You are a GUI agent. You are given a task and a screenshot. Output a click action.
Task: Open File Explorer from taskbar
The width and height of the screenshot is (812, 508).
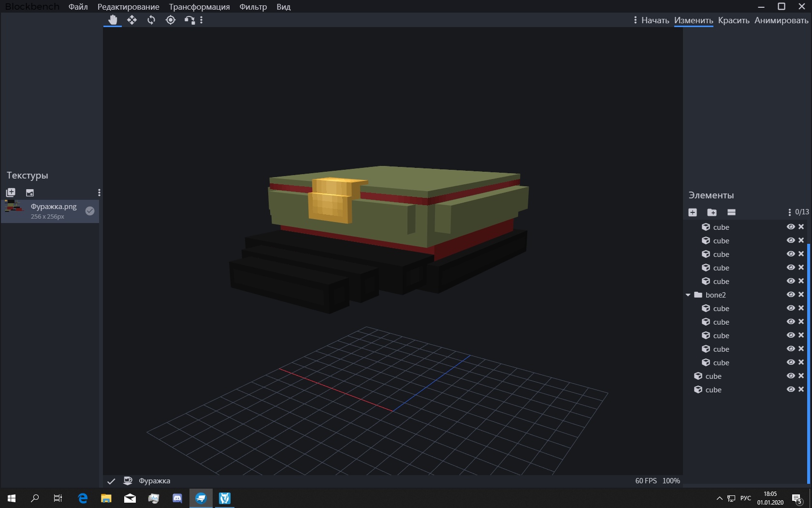pos(106,498)
